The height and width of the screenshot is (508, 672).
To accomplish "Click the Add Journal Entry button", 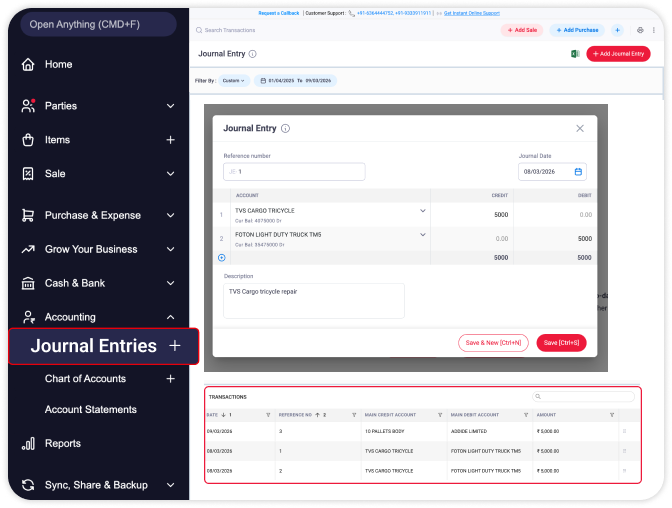I will coord(618,54).
